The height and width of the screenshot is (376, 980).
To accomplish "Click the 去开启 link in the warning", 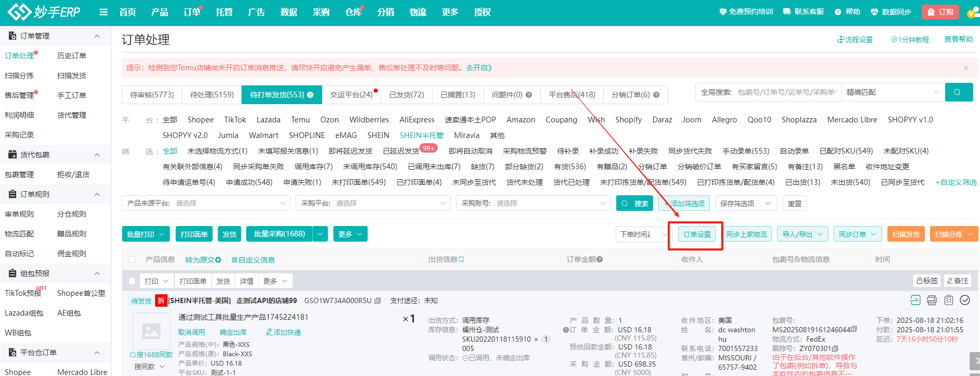I will pyautogui.click(x=479, y=68).
